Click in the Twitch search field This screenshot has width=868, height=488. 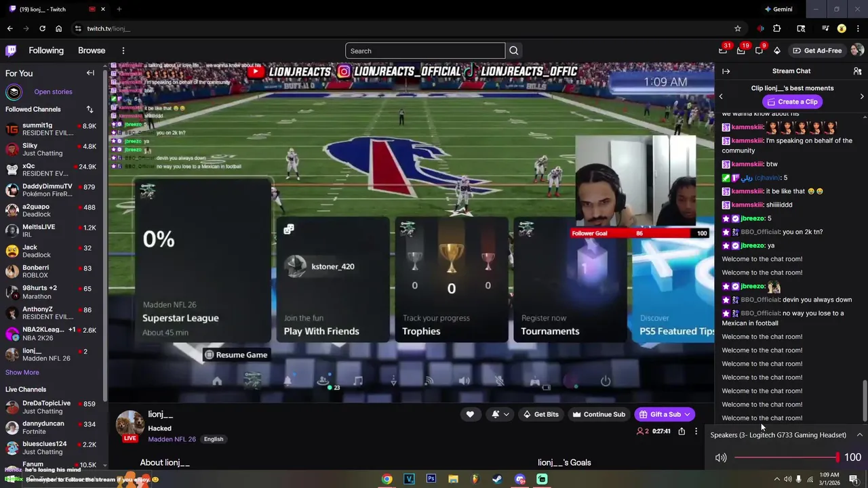point(425,51)
